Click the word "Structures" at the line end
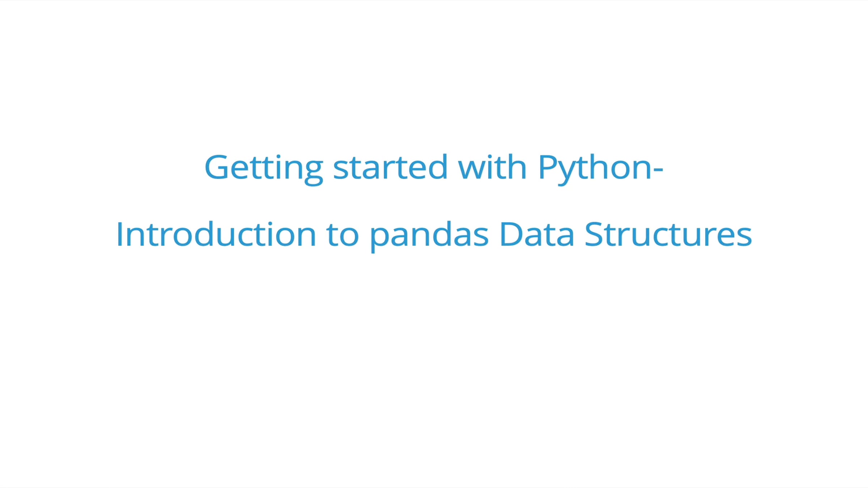Image resolution: width=868 pixels, height=488 pixels. coord(668,235)
